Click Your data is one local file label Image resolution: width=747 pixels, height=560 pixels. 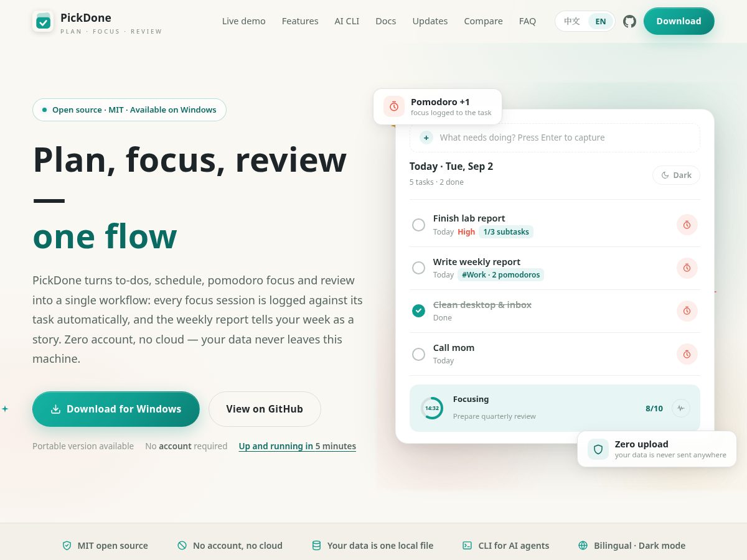[x=380, y=546]
